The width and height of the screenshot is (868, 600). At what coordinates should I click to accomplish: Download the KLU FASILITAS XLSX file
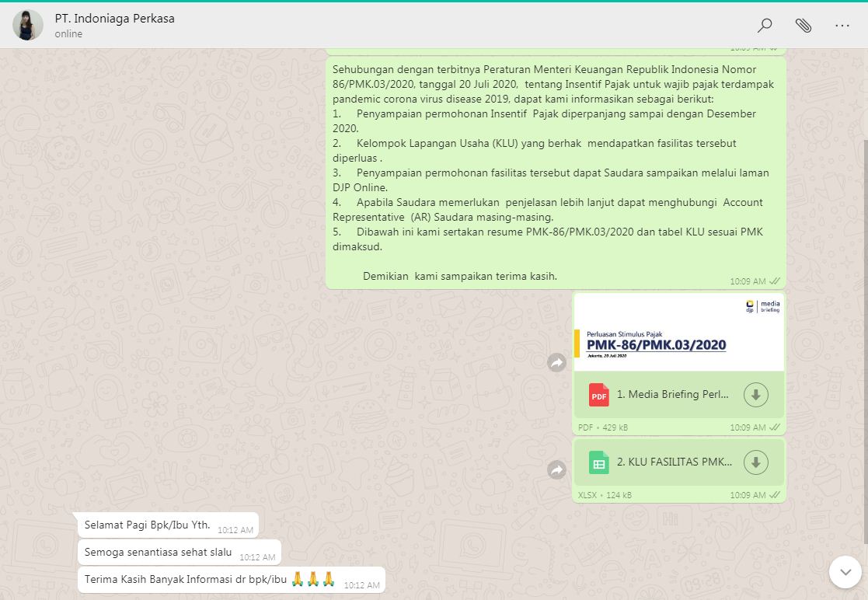(755, 463)
